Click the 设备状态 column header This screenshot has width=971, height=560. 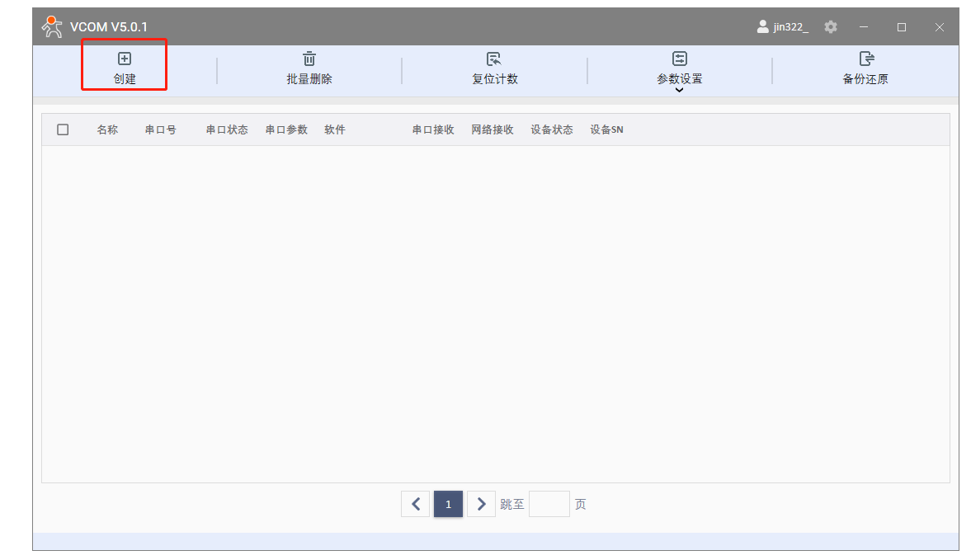pyautogui.click(x=552, y=129)
